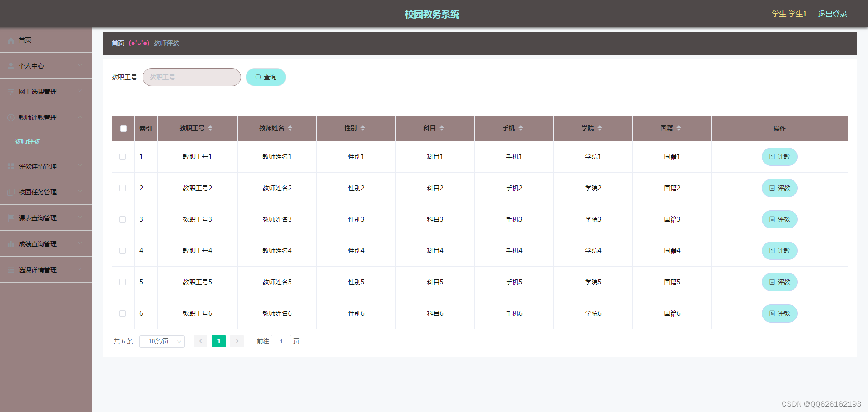Go to next page arrow in pagination
Viewport: 868px width, 412px height.
point(237,341)
